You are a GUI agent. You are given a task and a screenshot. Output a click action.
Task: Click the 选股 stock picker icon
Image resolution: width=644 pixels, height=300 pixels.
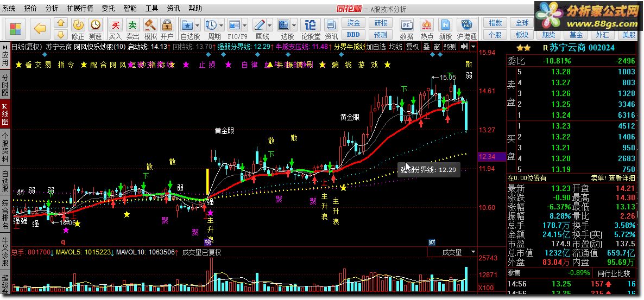point(283,25)
